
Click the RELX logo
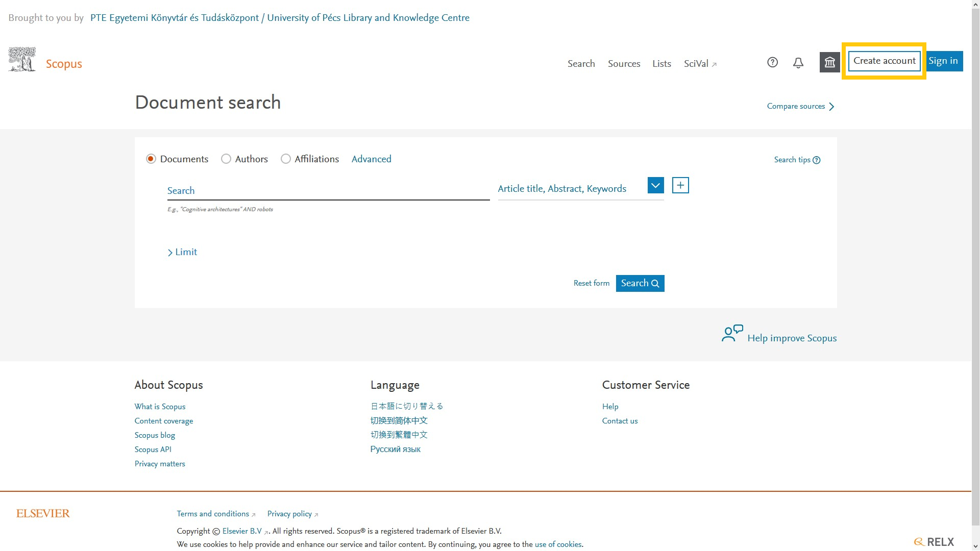(x=934, y=542)
